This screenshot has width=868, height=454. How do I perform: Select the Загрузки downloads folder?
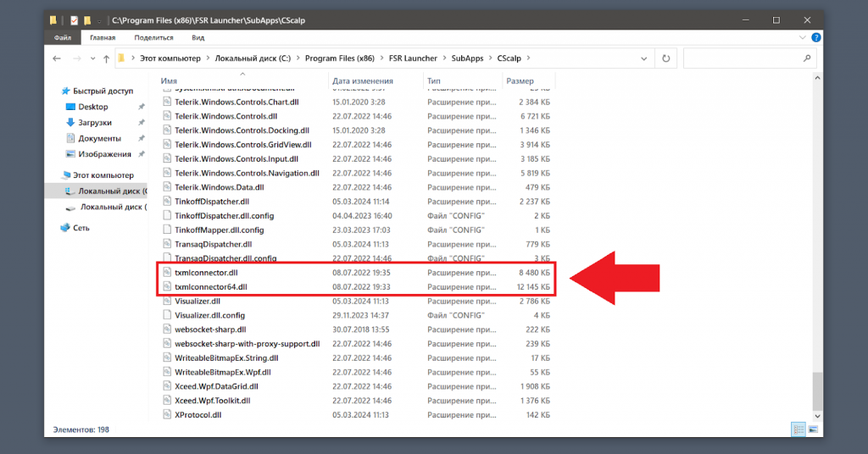(94, 123)
